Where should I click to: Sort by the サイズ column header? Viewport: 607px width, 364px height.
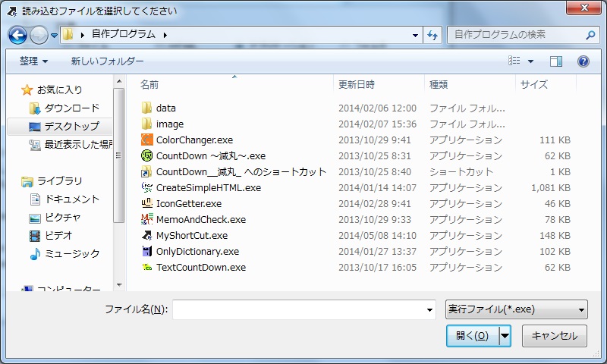click(534, 84)
